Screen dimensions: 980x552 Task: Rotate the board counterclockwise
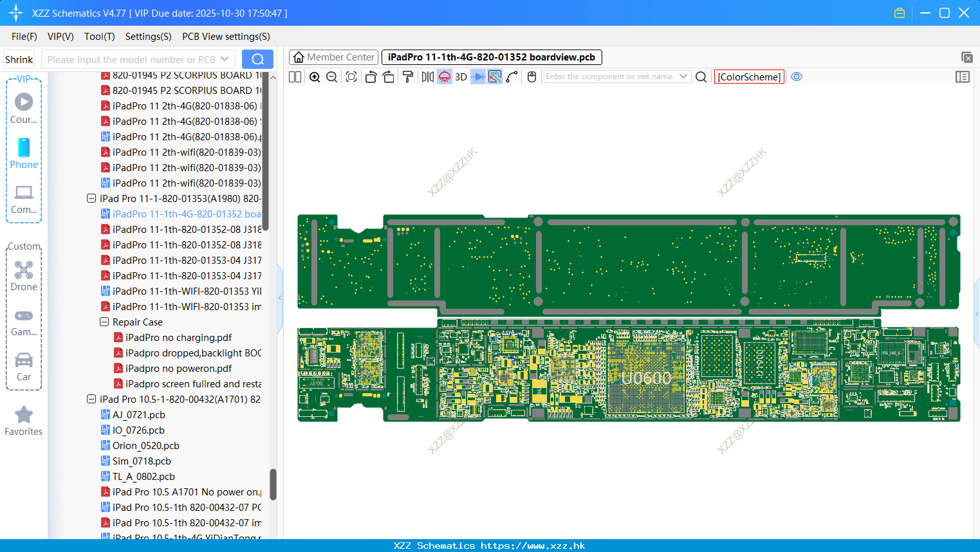click(371, 77)
